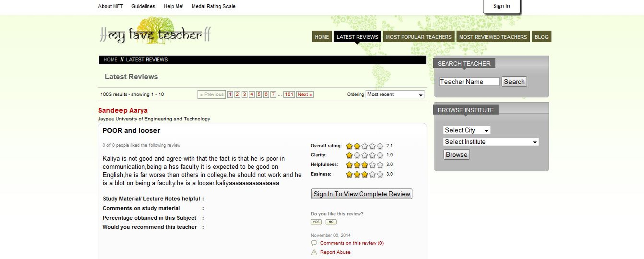Open MOST REVIEWED TEACHERS tab
Viewport: 644px width, 259px height.
tap(493, 37)
